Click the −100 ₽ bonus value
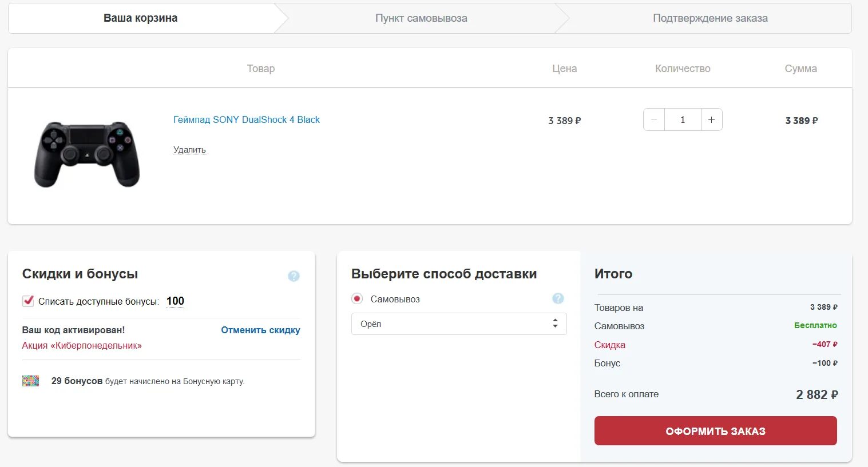 [825, 363]
